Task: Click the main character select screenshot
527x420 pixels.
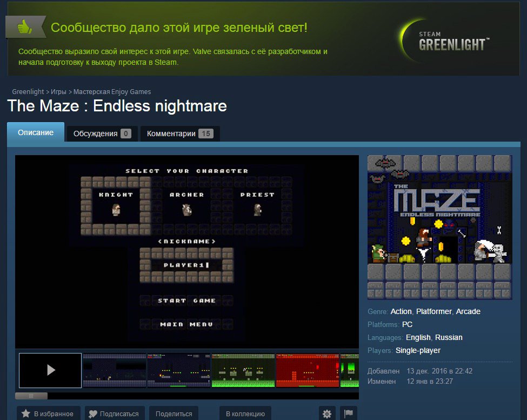Action: click(187, 252)
